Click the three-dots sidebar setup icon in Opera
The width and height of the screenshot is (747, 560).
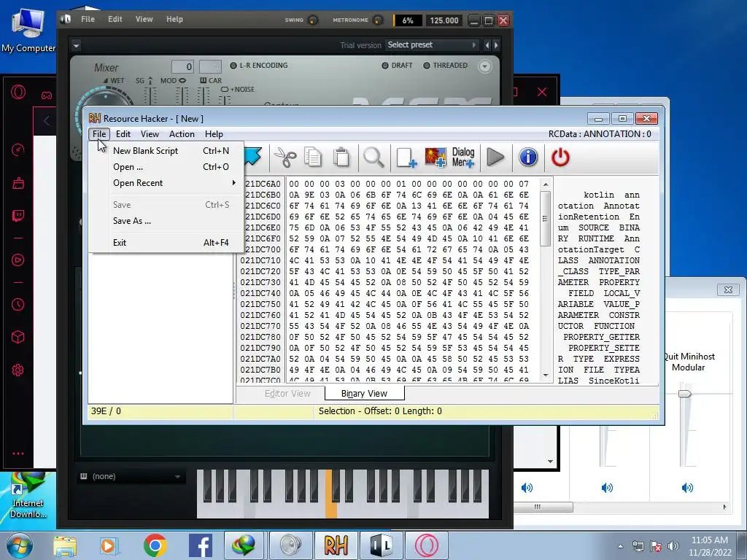[18, 454]
